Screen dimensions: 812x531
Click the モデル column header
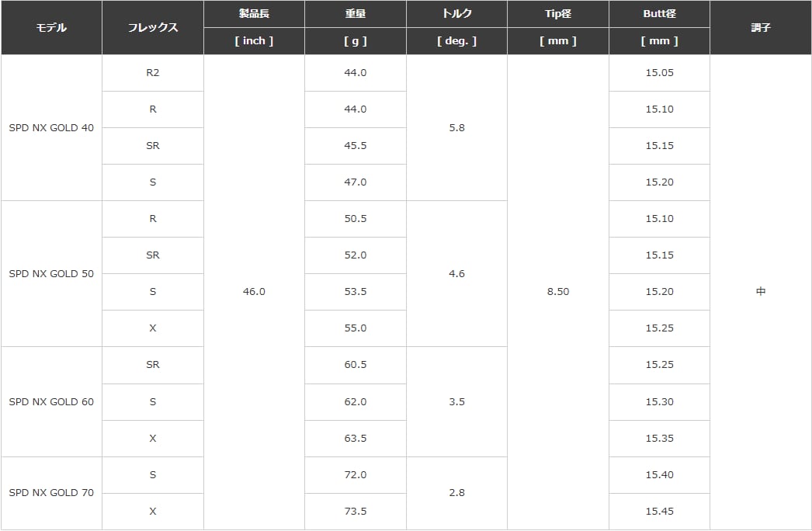click(51, 27)
